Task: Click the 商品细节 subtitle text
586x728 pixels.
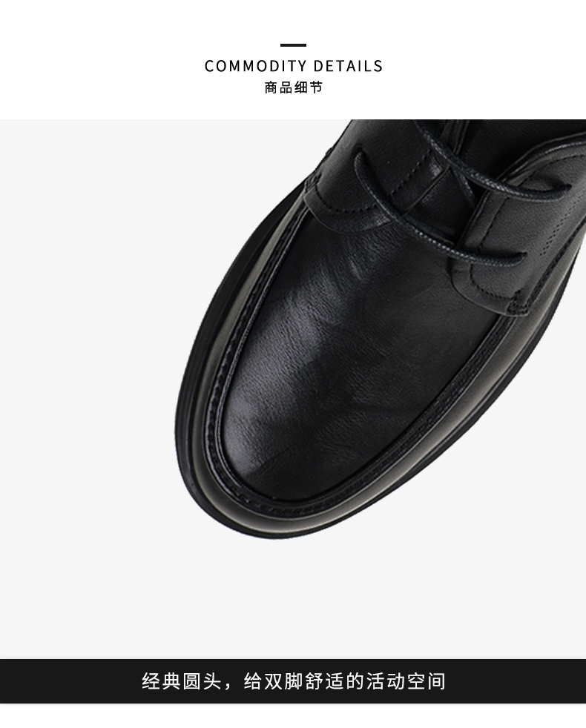Action: (293, 87)
